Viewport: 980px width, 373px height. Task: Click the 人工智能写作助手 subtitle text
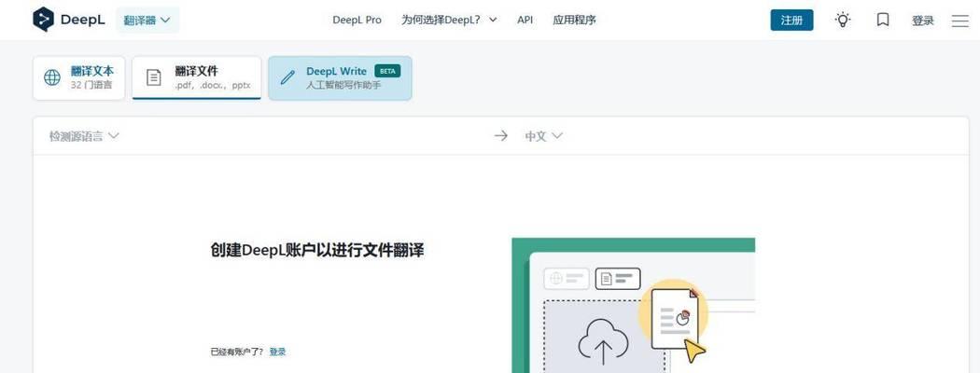click(x=343, y=85)
